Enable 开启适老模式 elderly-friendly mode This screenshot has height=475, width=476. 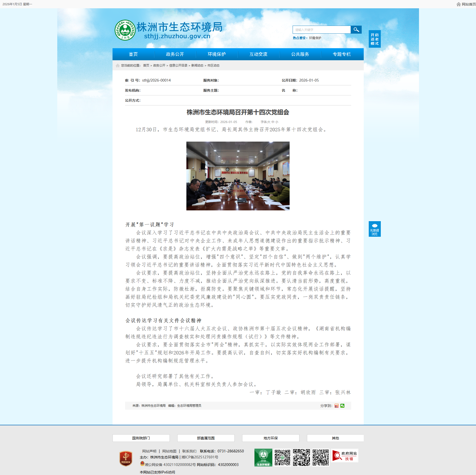tap(375, 39)
